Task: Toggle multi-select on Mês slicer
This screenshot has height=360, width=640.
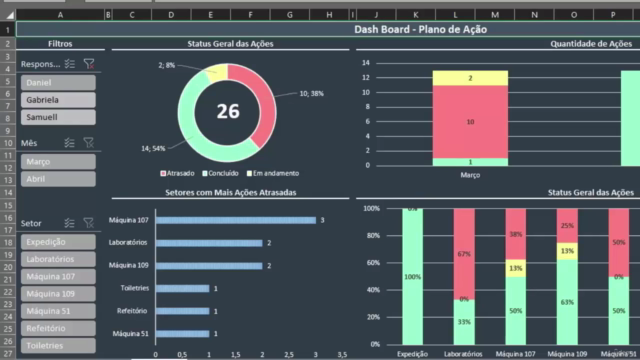Action: pyautogui.click(x=70, y=143)
